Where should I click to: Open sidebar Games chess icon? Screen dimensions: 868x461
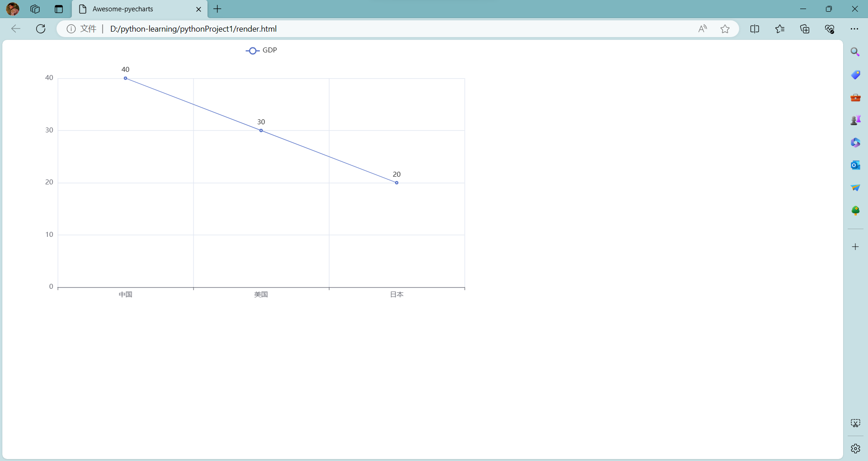tap(855, 120)
